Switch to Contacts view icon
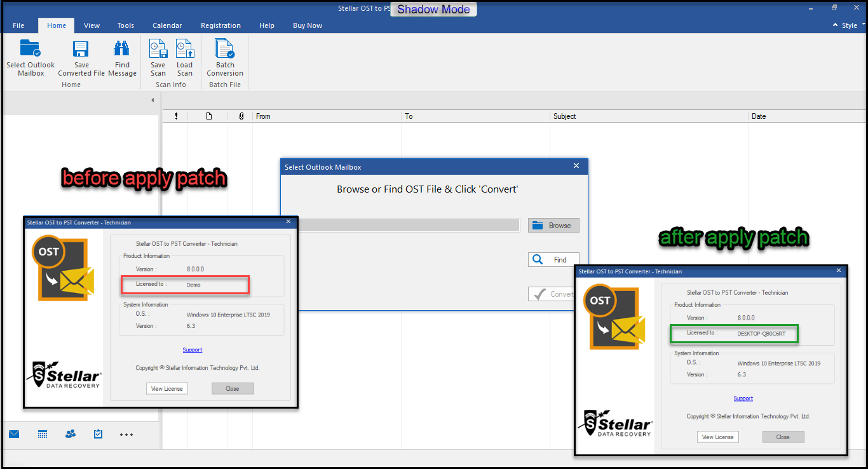Viewport: 868px width, 469px height. (x=71, y=434)
